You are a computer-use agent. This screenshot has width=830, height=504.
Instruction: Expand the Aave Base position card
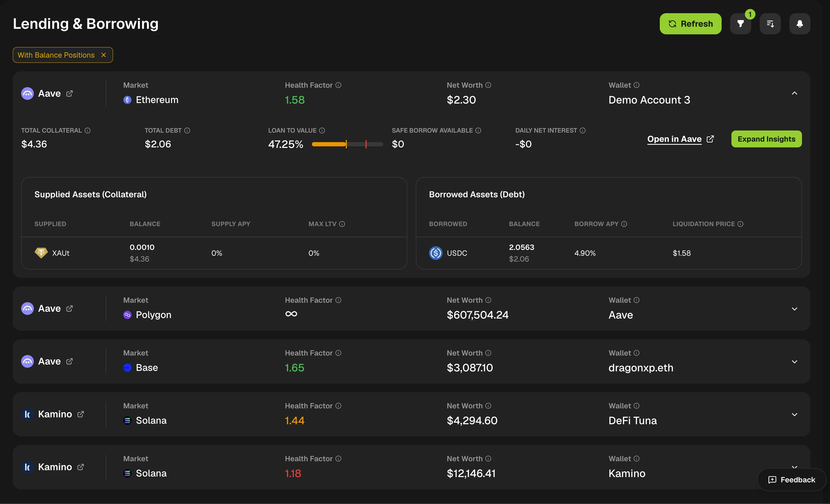pos(794,362)
